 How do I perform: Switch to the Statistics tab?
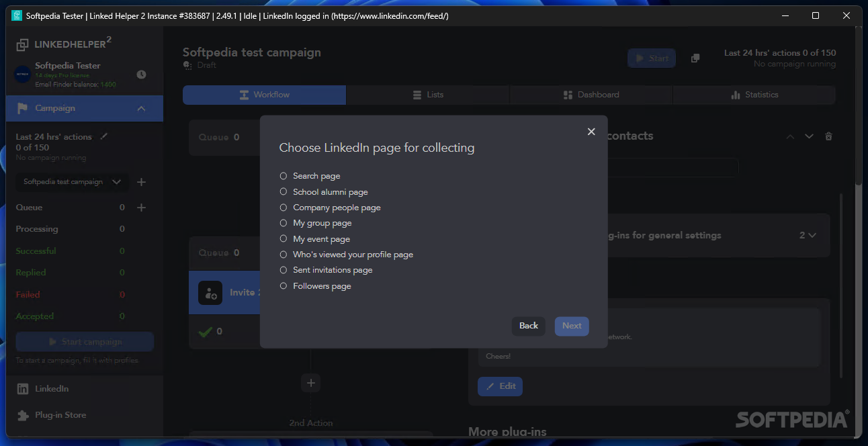754,95
